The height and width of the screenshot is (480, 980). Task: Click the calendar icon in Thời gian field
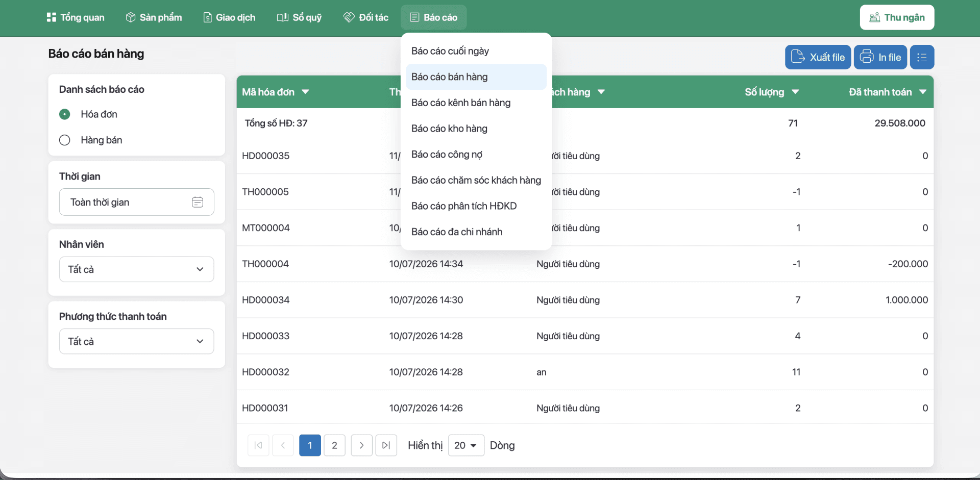tap(198, 202)
